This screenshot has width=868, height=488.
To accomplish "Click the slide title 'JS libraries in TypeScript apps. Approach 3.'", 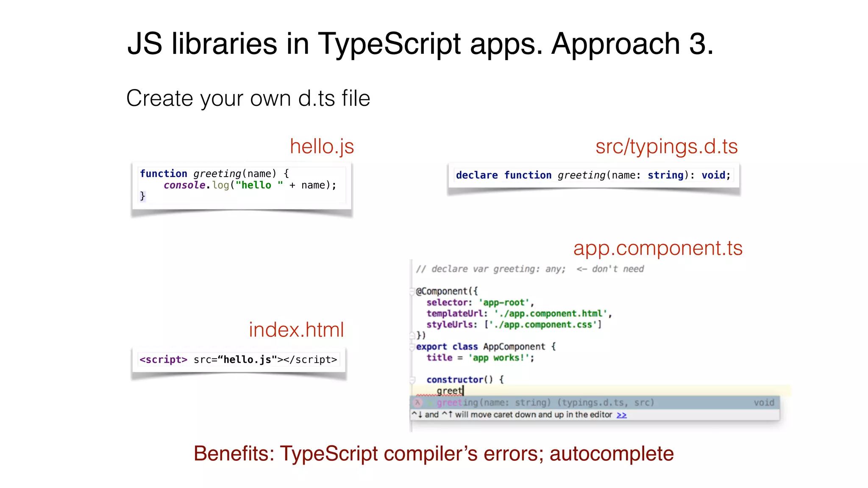I will 420,44.
